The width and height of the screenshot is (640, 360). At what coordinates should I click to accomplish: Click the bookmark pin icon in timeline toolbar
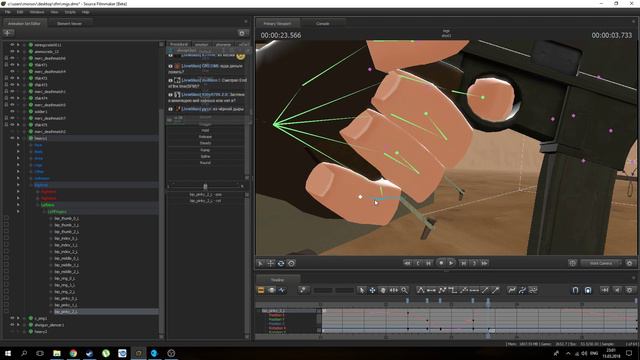click(302, 290)
